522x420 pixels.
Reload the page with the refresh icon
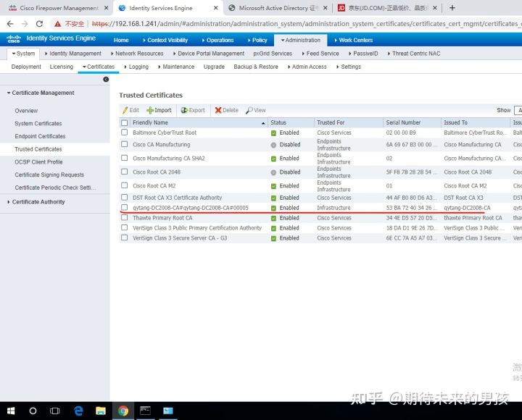pyautogui.click(x=39, y=24)
